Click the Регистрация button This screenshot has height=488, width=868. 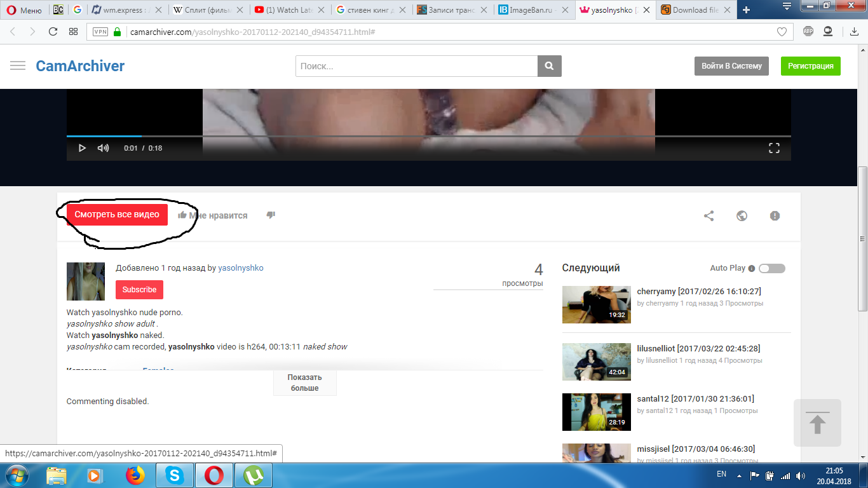tap(810, 66)
